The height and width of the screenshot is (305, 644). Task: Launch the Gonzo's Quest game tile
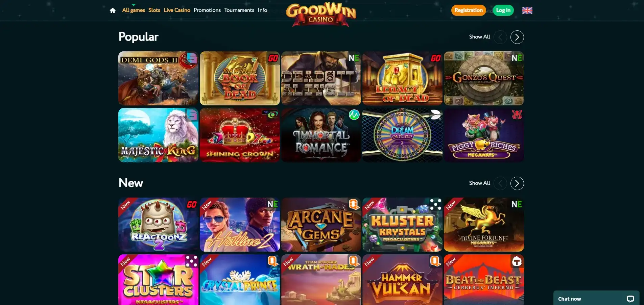[x=484, y=78]
